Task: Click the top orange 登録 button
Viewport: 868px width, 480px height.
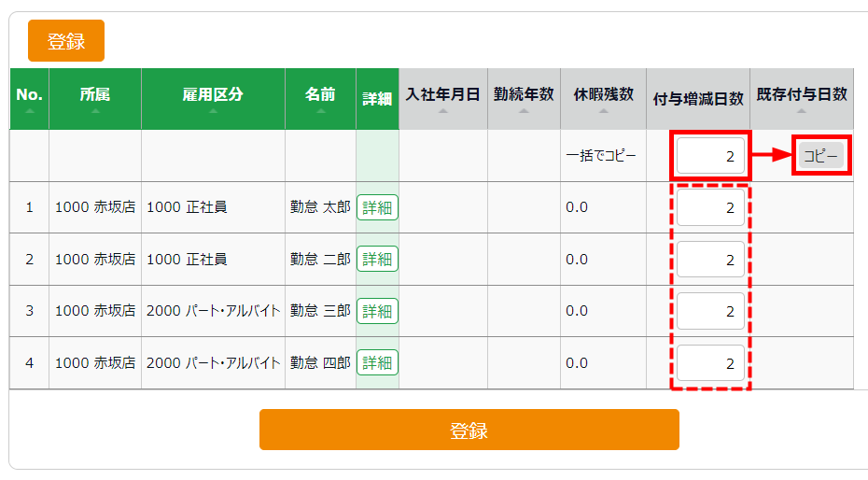Action: pyautogui.click(x=66, y=41)
